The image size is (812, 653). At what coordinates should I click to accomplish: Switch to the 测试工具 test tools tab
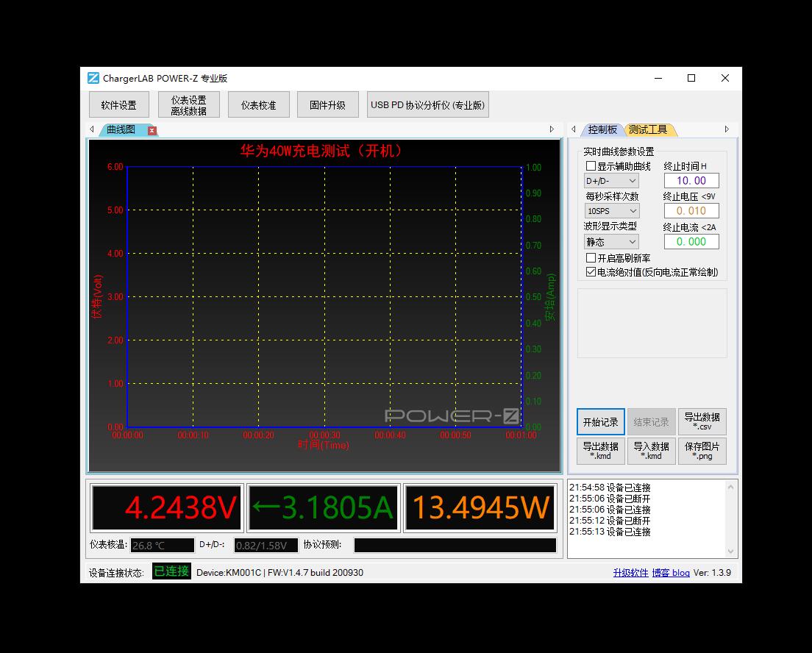pyautogui.click(x=648, y=129)
